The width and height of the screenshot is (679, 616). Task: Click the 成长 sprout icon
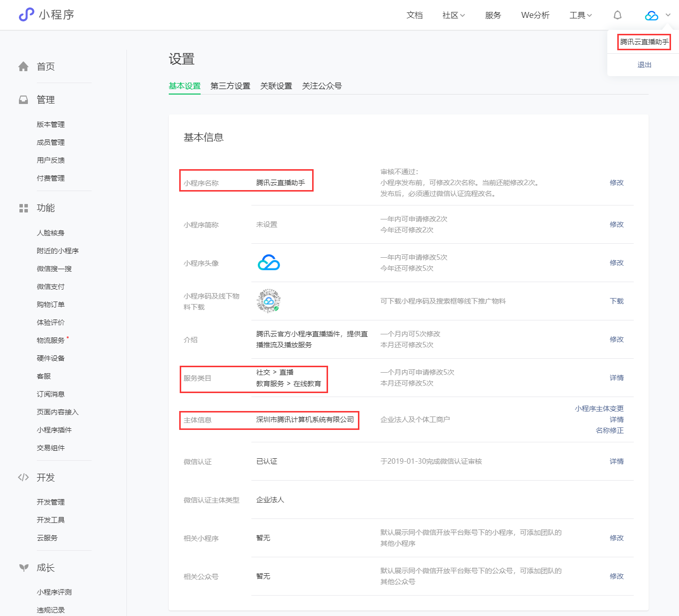pyautogui.click(x=23, y=567)
